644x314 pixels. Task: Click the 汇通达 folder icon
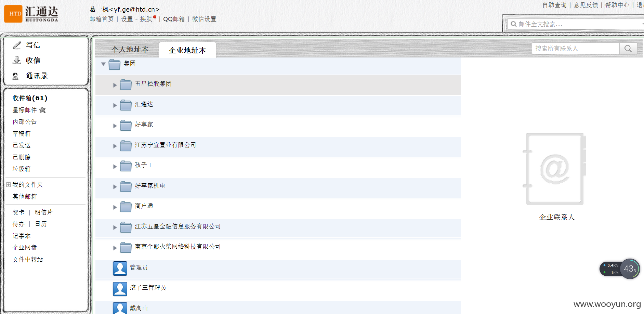[x=126, y=105]
